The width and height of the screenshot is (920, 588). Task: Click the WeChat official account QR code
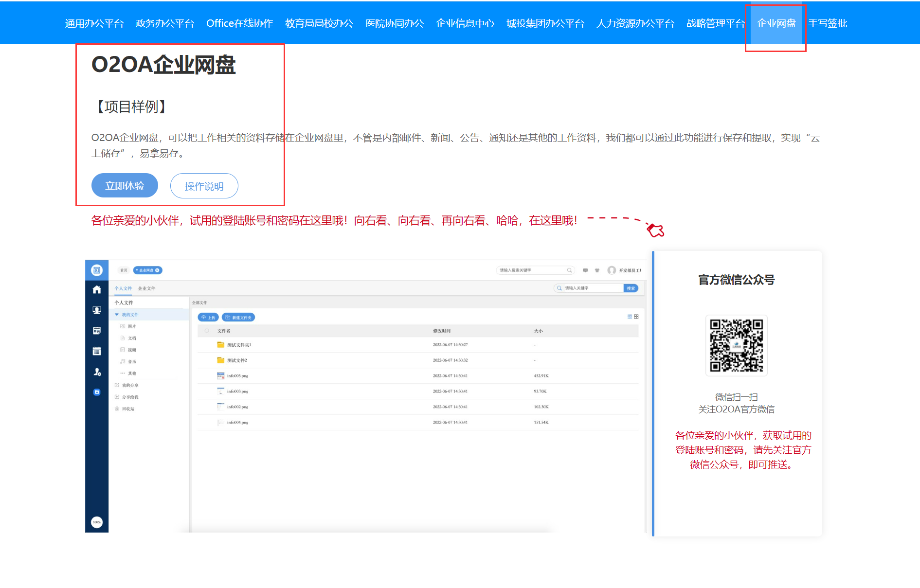pyautogui.click(x=736, y=345)
